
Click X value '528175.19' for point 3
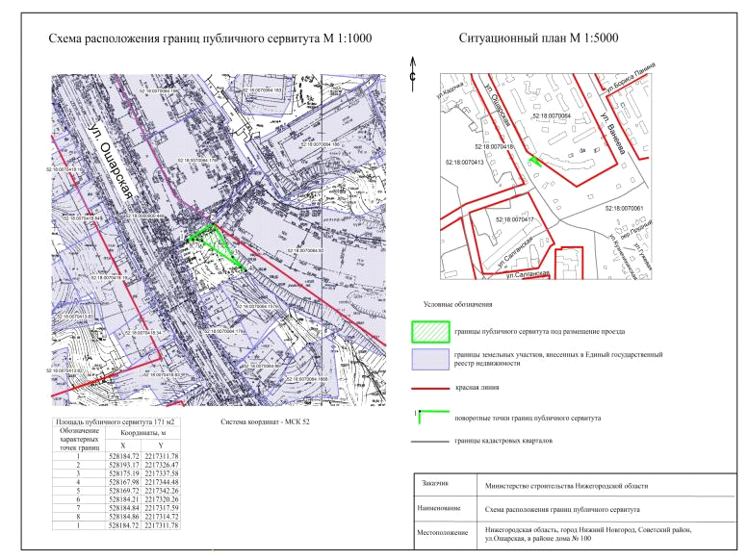pyautogui.click(x=123, y=473)
